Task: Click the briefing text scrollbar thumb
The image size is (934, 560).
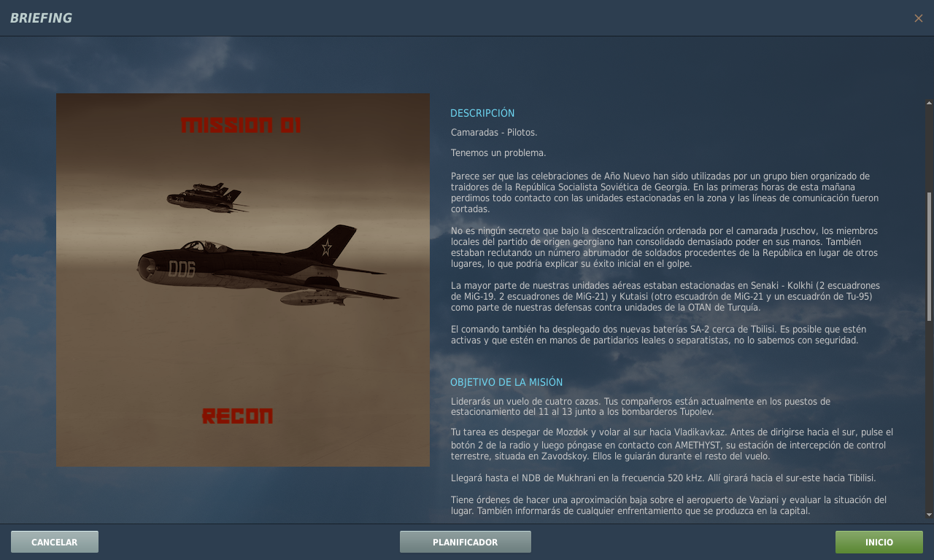Action: (x=929, y=255)
